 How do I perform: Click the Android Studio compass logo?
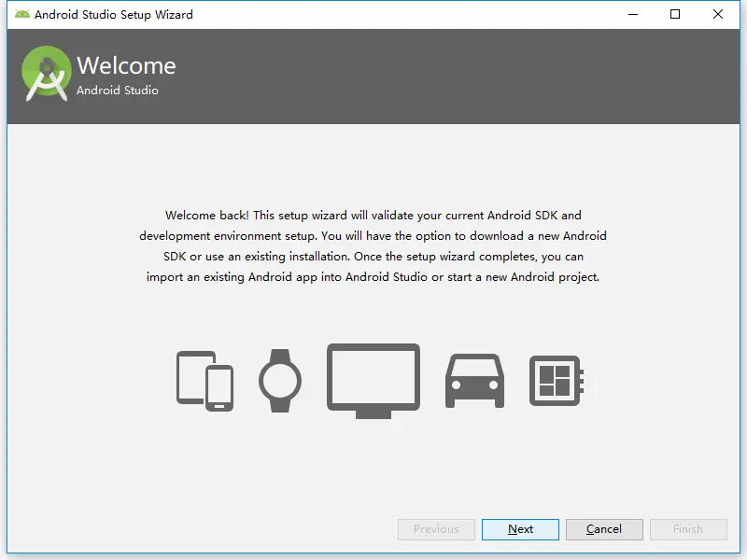tap(46, 74)
